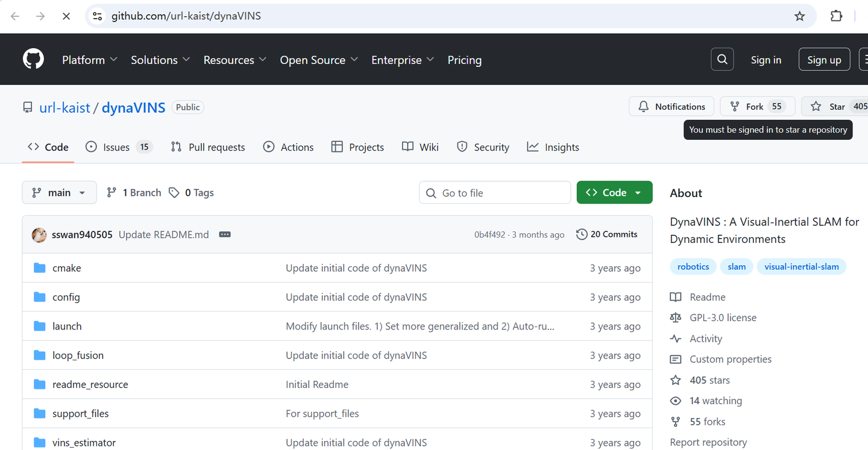
Task: Open launch folder commit message link
Action: click(x=420, y=326)
